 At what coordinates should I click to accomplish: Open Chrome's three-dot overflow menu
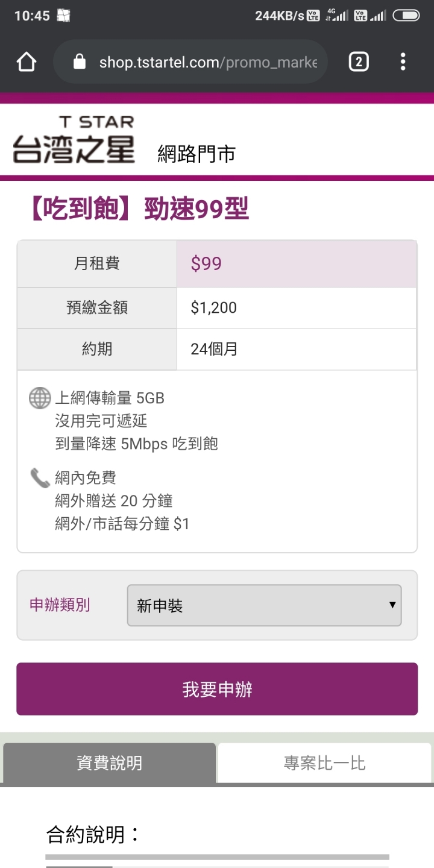click(403, 61)
